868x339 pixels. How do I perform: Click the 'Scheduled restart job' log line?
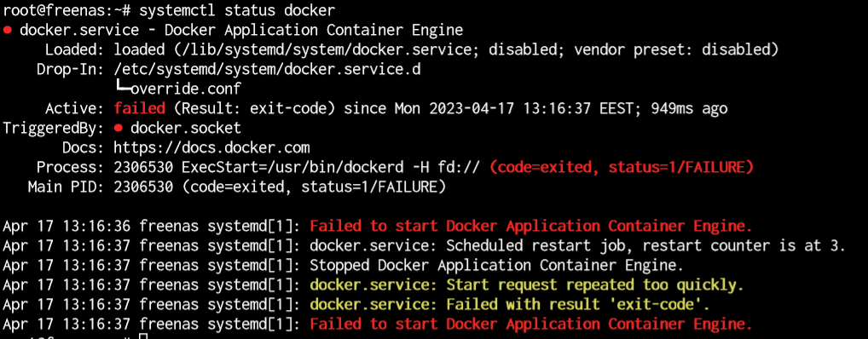coord(577,246)
